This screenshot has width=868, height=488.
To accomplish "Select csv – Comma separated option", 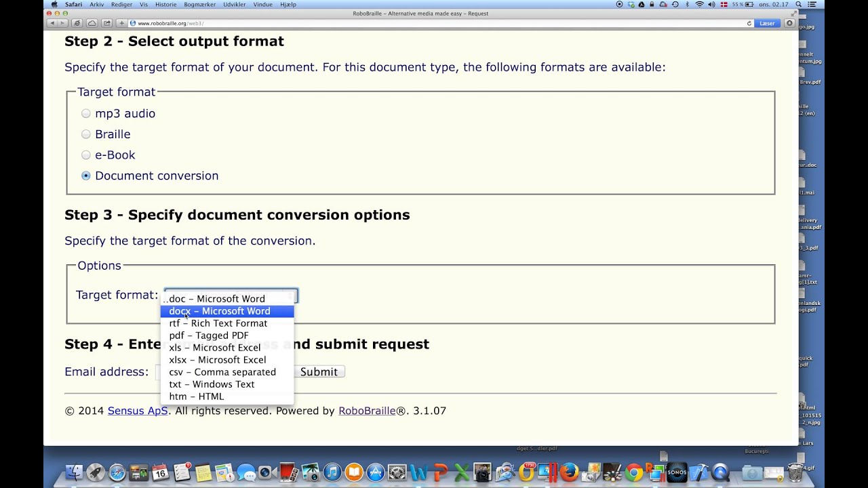I will coord(227,372).
